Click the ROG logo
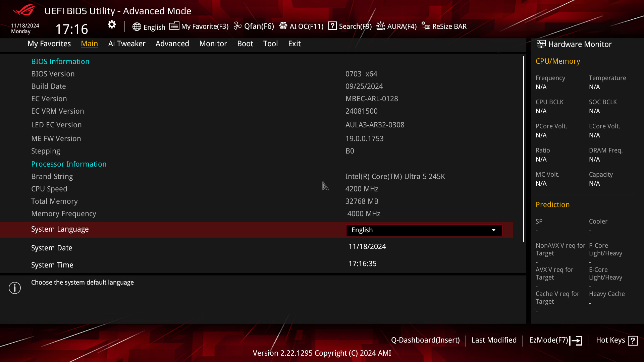 tap(23, 10)
